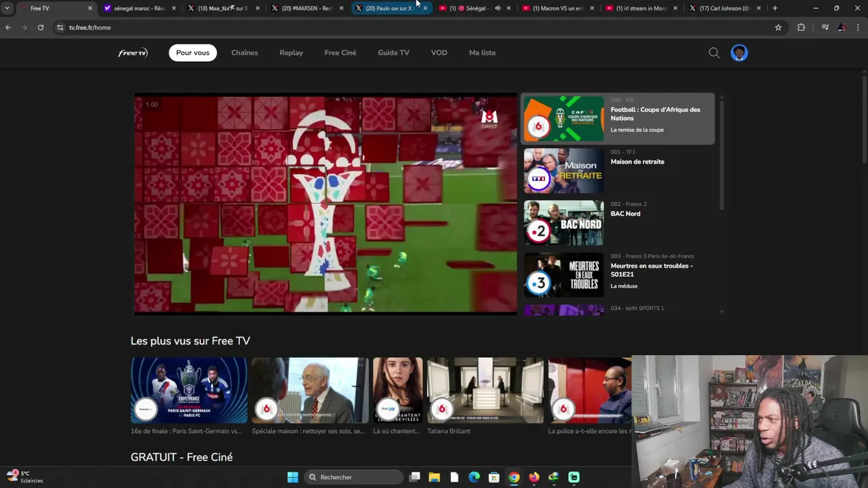Open the green robot app on taskbar
This screenshot has width=868, height=488.
[x=574, y=477]
